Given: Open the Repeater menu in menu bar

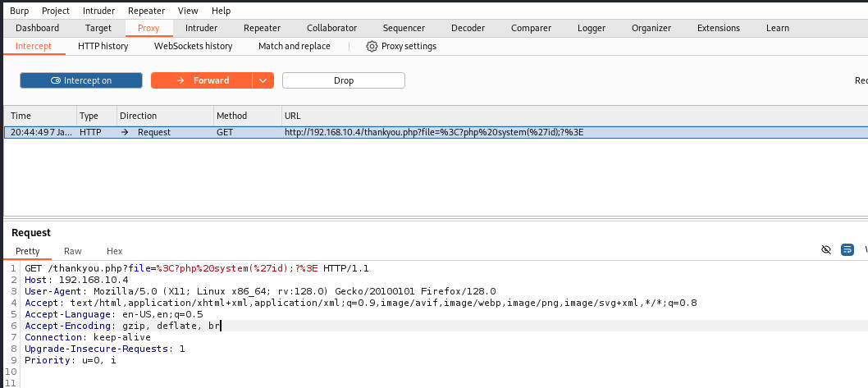Looking at the screenshot, I should coord(146,11).
